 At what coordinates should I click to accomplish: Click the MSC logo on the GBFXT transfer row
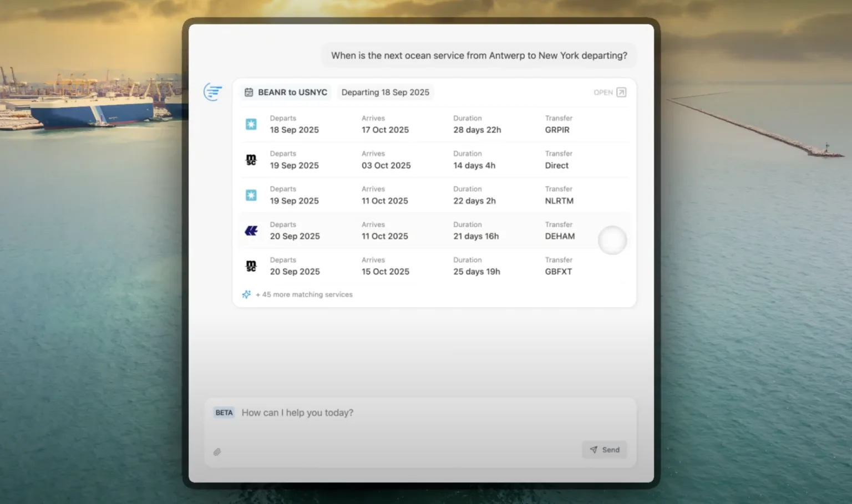pyautogui.click(x=251, y=266)
